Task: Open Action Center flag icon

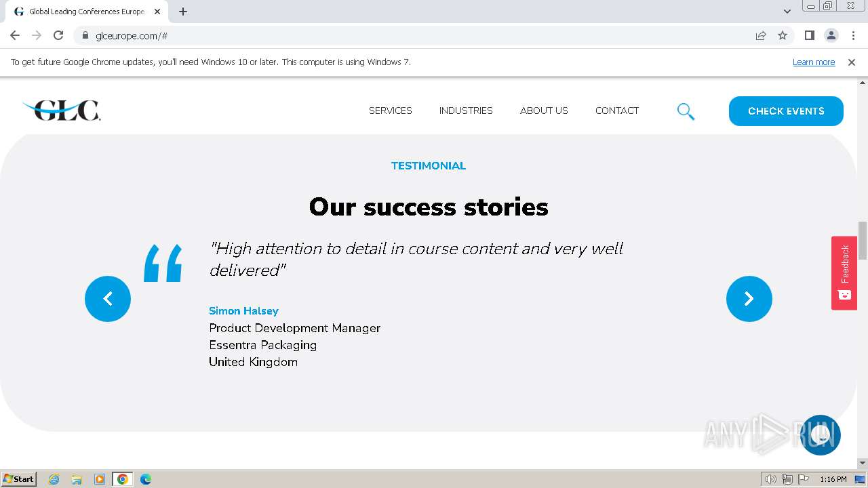Action: 804,479
